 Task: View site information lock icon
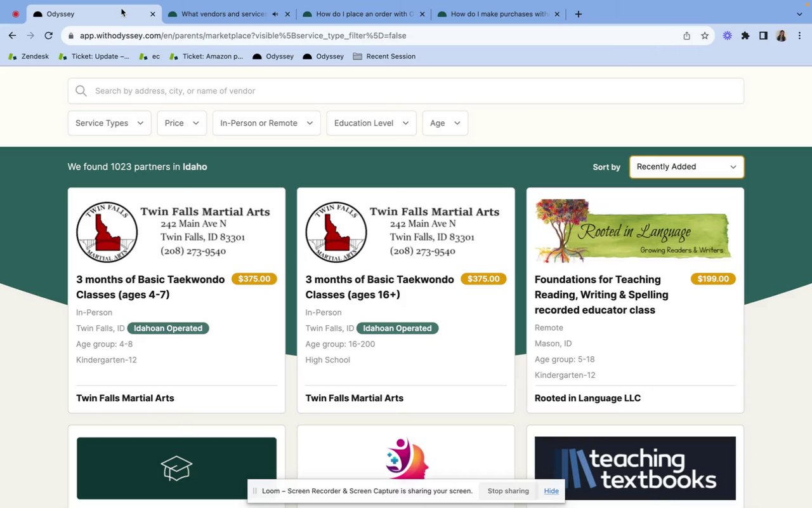click(71, 36)
